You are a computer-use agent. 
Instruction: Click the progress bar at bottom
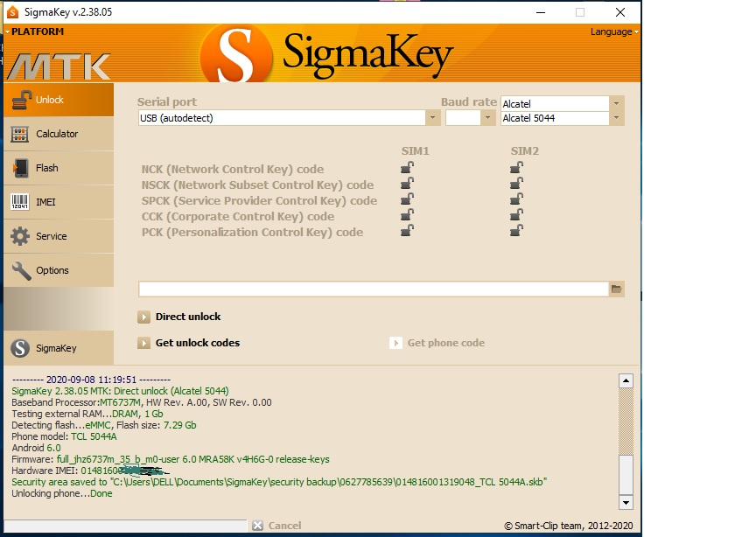125,526
